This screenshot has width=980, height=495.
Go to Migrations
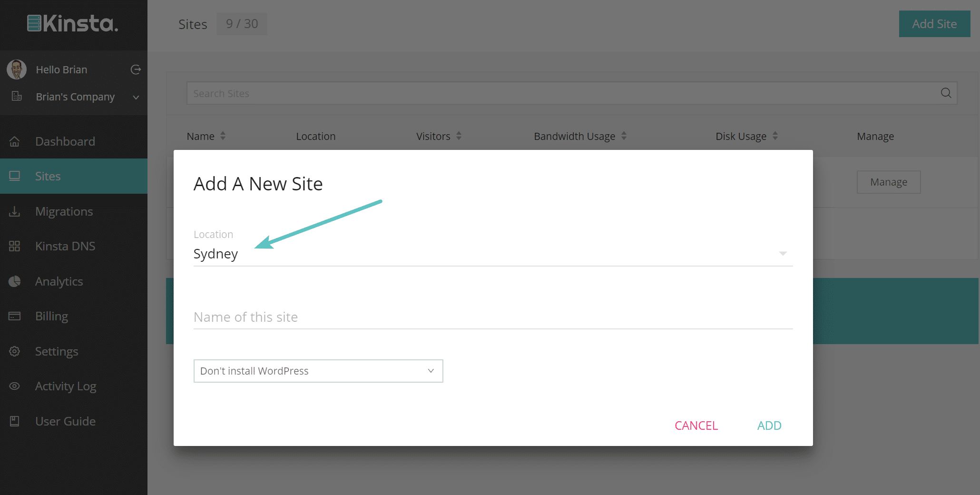click(x=74, y=211)
